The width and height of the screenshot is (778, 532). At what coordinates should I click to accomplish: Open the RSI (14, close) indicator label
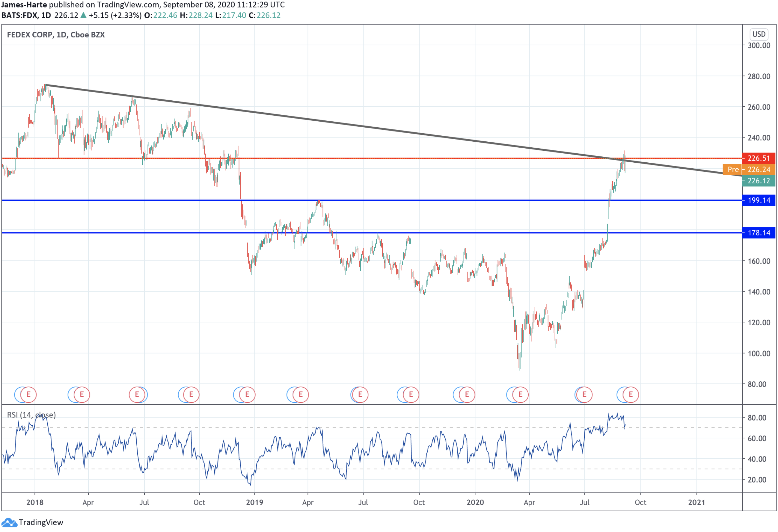(x=31, y=415)
